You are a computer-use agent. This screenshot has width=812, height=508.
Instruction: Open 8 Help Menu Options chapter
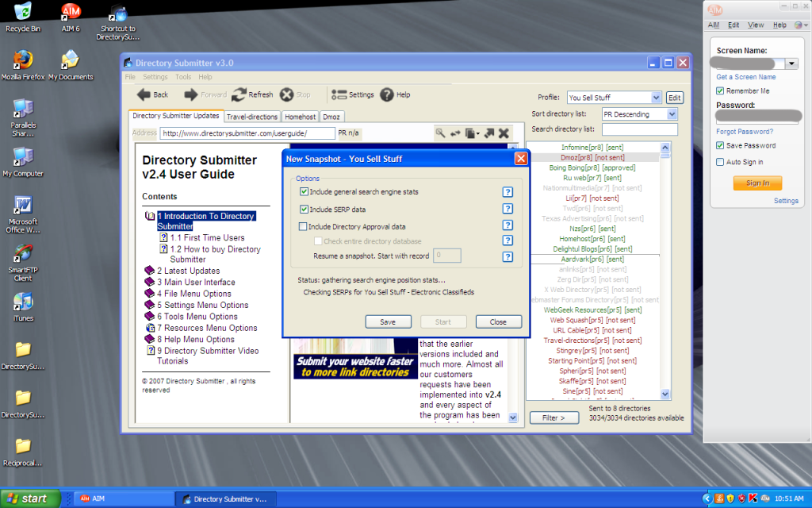tap(196, 339)
